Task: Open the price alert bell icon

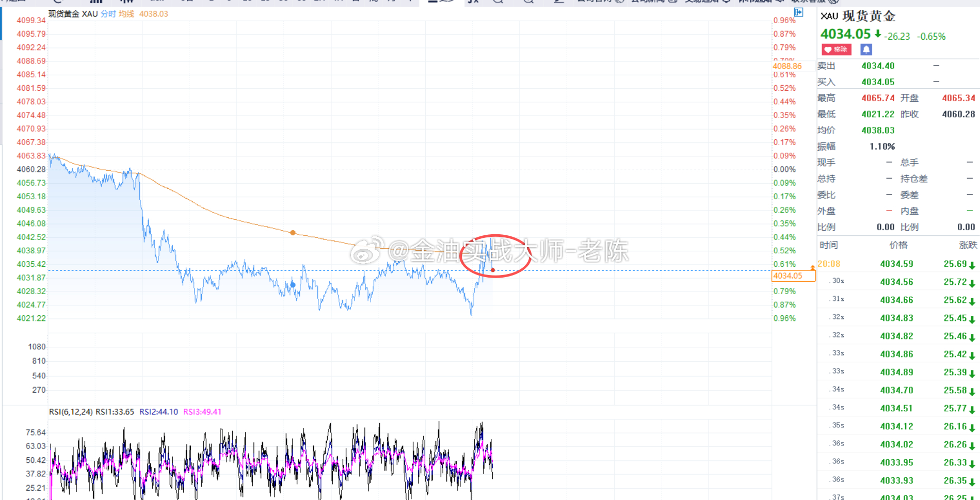Action: (866, 50)
